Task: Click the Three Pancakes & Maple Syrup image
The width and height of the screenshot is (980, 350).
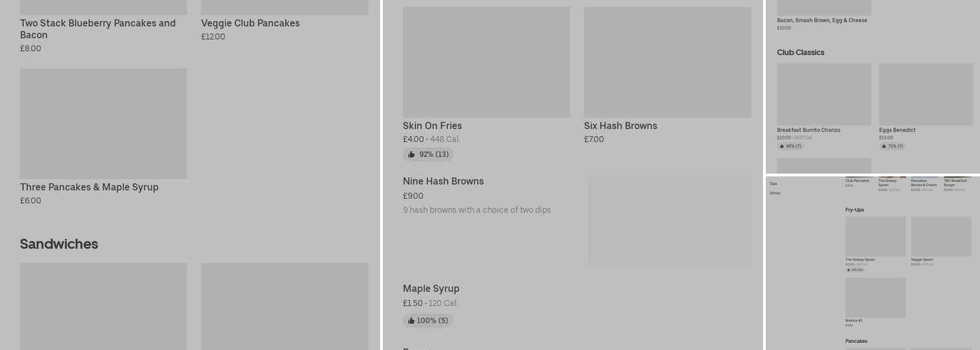Action: tap(103, 123)
